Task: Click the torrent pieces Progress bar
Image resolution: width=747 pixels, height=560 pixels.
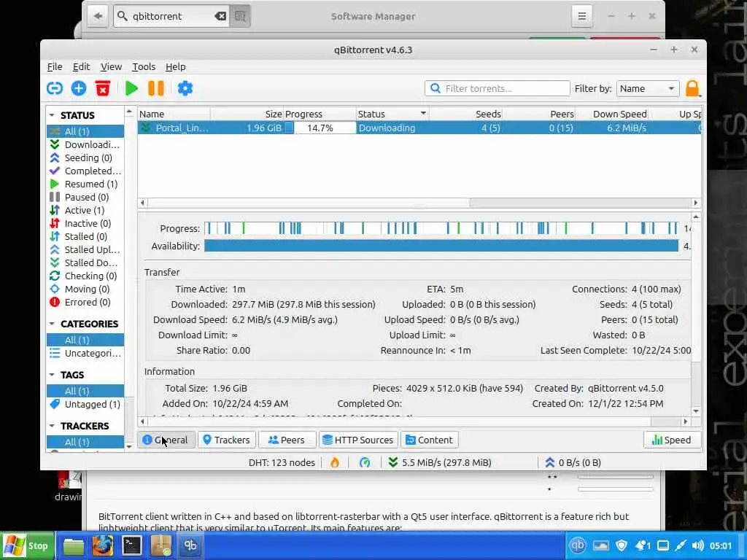Action: [441, 228]
